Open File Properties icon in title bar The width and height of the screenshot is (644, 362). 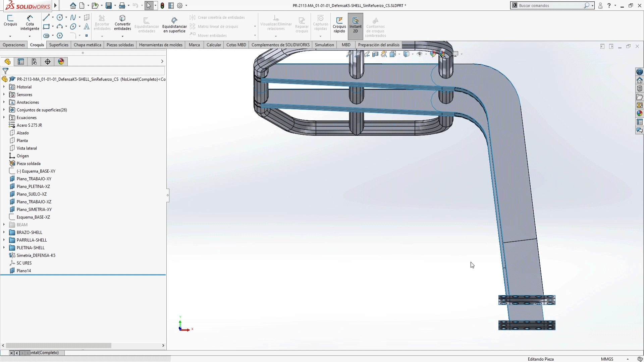coord(171,5)
